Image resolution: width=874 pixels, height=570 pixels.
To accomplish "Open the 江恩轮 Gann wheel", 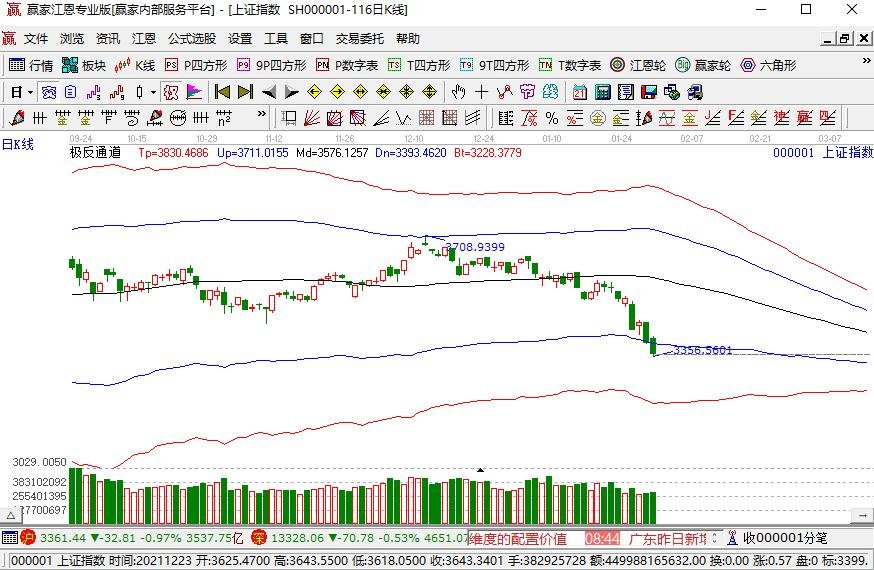I will pyautogui.click(x=638, y=65).
